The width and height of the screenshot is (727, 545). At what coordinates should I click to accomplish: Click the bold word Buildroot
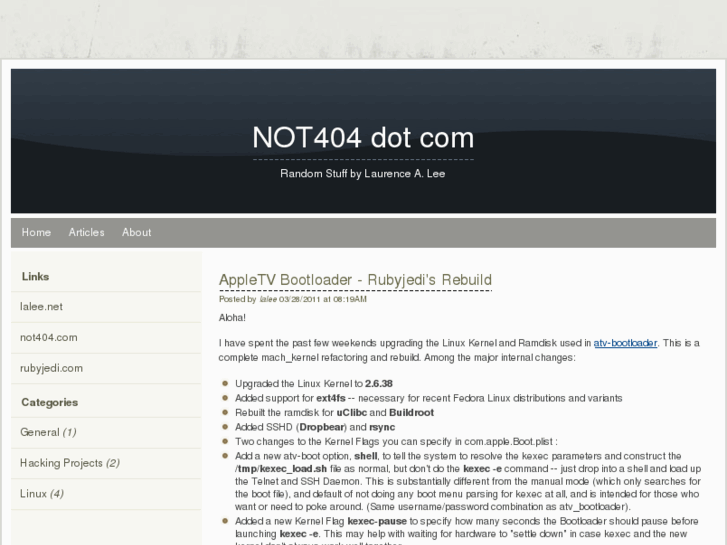click(x=412, y=413)
